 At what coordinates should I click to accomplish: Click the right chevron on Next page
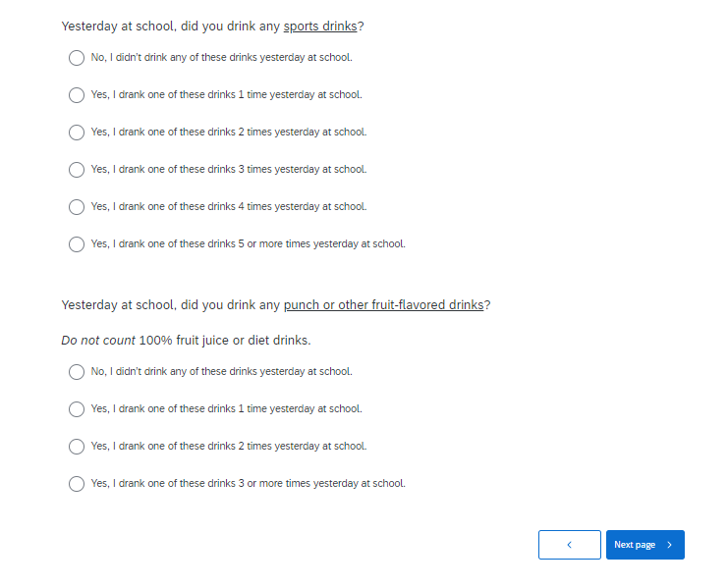(670, 545)
